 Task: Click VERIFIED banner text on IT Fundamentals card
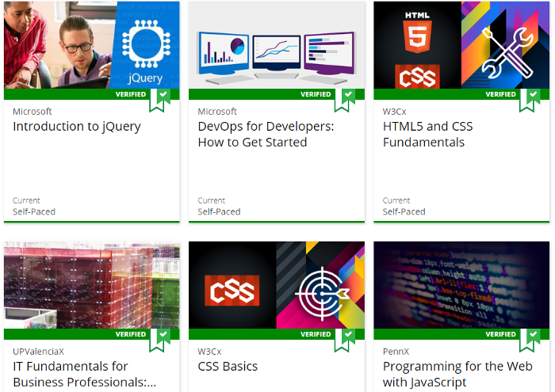pyautogui.click(x=131, y=334)
